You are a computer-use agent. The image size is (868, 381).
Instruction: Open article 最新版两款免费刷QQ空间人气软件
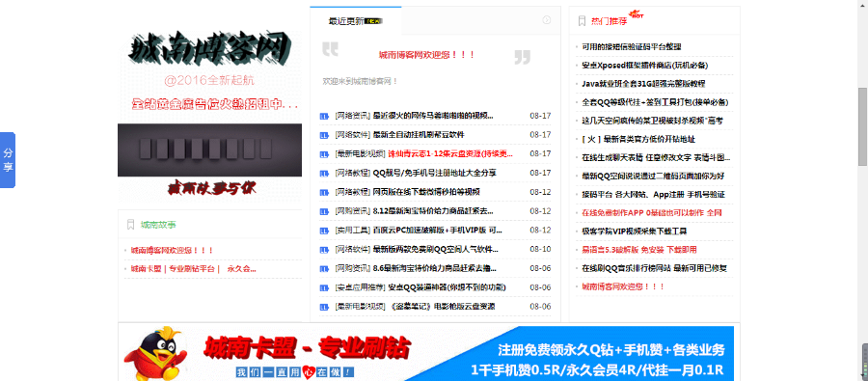pyautogui.click(x=435, y=250)
